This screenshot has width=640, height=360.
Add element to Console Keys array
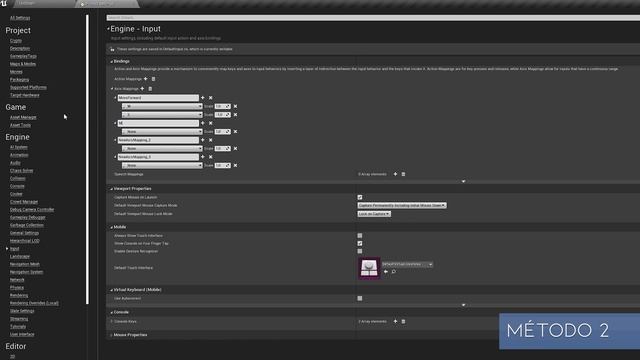[395, 321]
